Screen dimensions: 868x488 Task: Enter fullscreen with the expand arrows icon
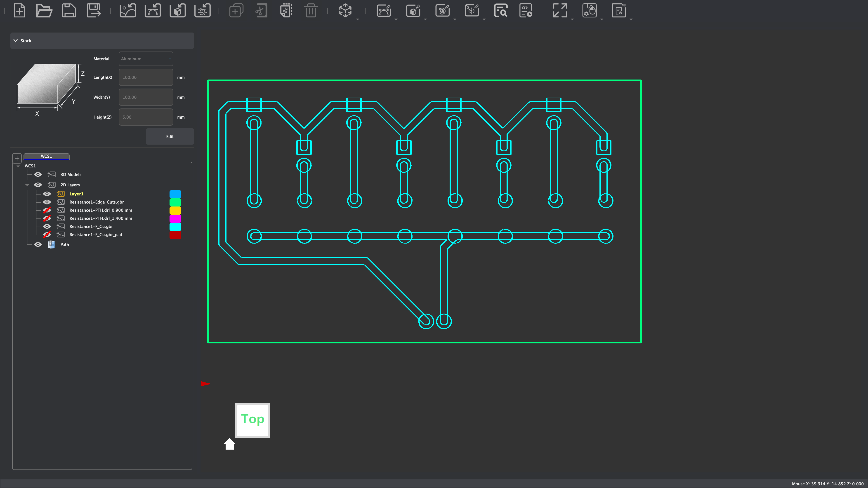click(560, 10)
